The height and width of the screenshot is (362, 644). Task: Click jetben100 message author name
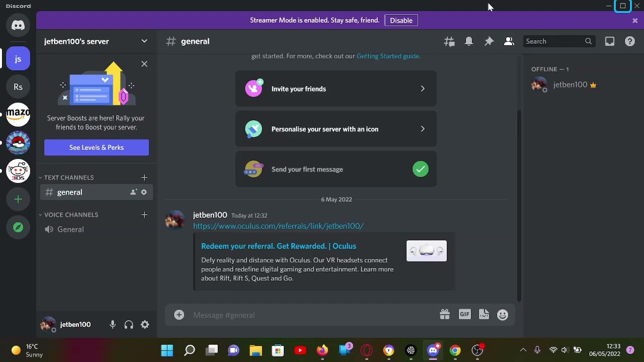pyautogui.click(x=210, y=215)
